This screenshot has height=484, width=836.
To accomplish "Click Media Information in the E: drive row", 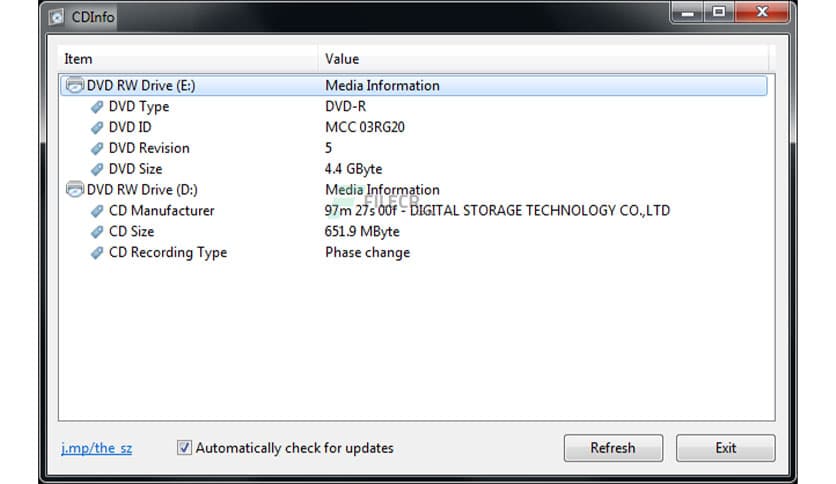I will (382, 85).
